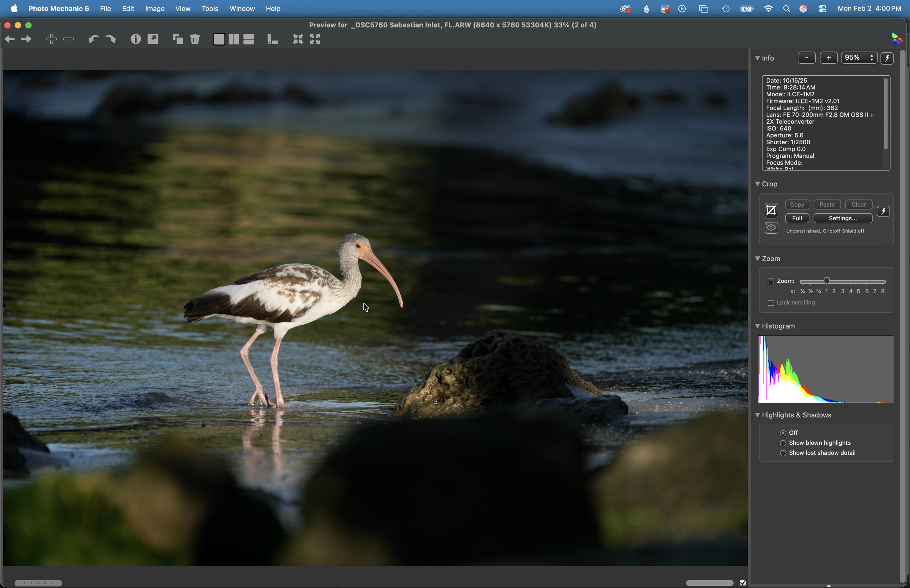Go to the previous photo with the back arrow
Screen dimensions: 910x588
(x=10, y=39)
